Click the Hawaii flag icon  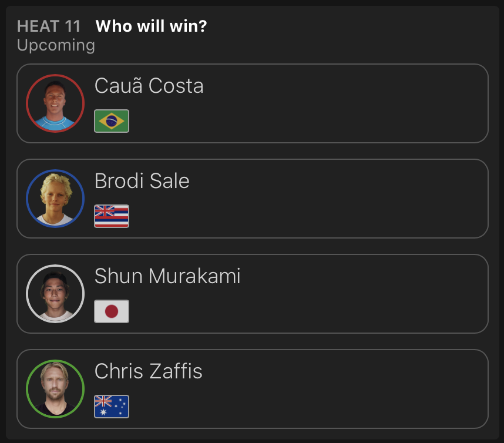112,216
